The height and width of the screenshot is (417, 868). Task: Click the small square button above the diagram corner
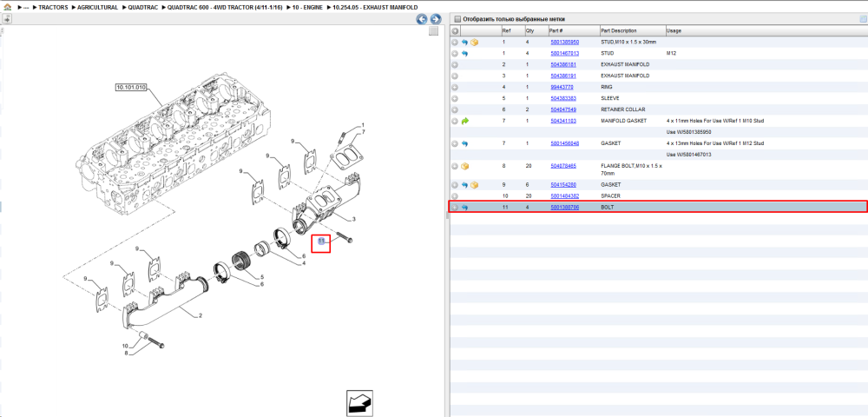[433, 31]
